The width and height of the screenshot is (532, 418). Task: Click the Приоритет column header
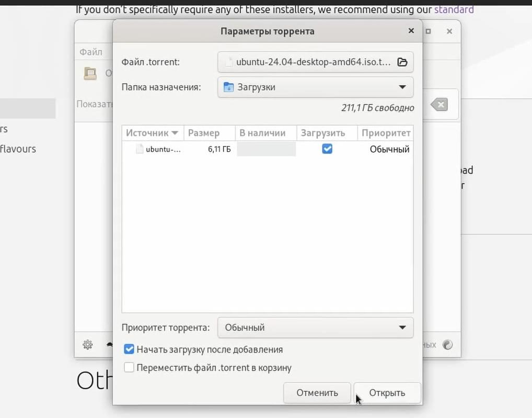(386, 133)
